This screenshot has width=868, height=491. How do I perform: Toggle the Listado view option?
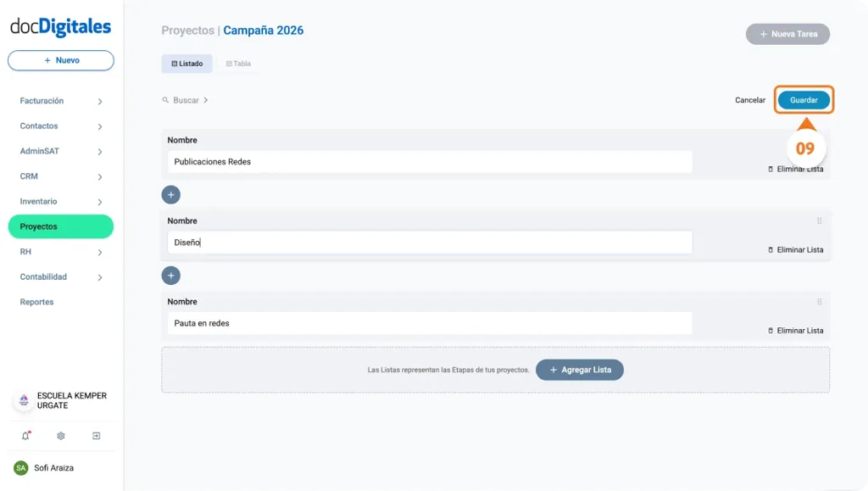pos(186,63)
